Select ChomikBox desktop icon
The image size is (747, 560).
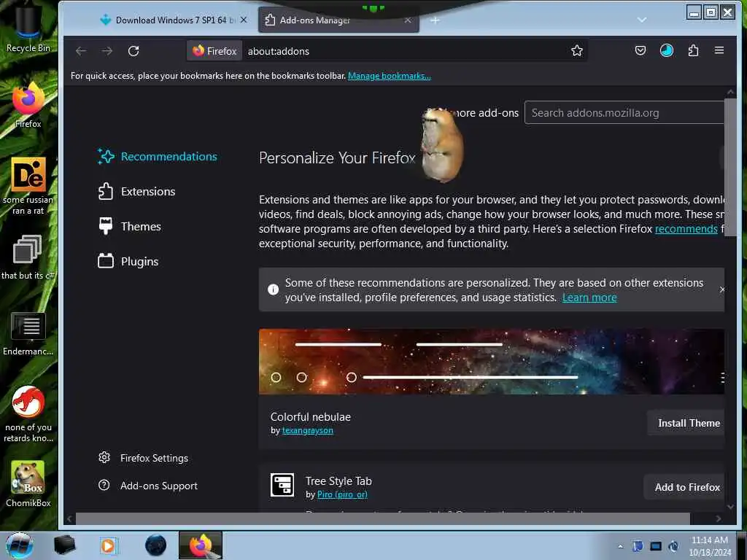point(28,483)
